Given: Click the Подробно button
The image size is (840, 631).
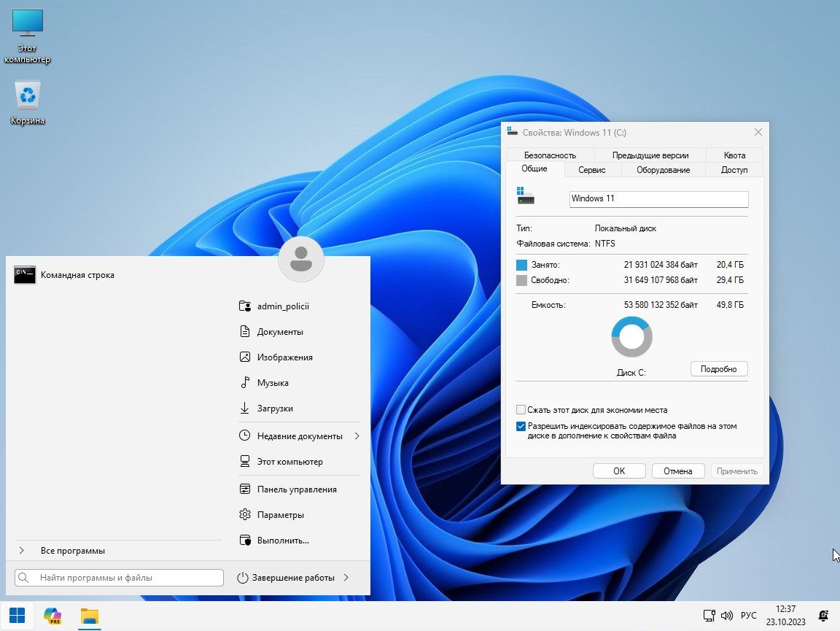Looking at the screenshot, I should tap(719, 369).
